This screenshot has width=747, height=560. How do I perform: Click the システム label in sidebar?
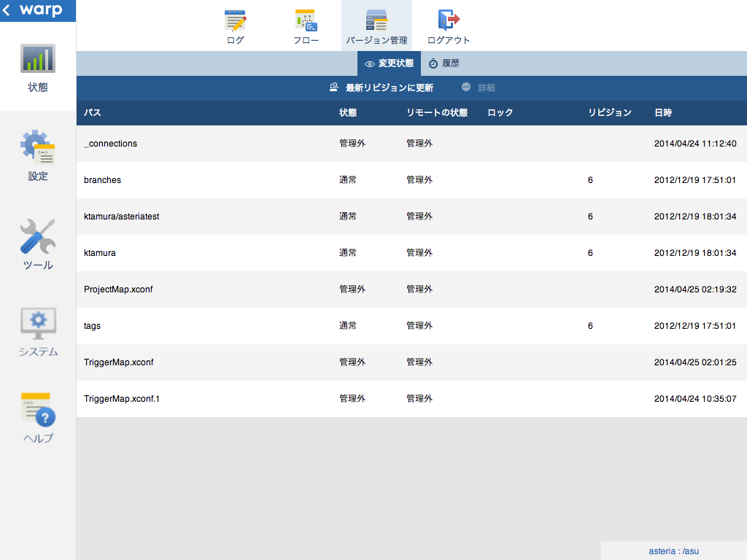38,352
